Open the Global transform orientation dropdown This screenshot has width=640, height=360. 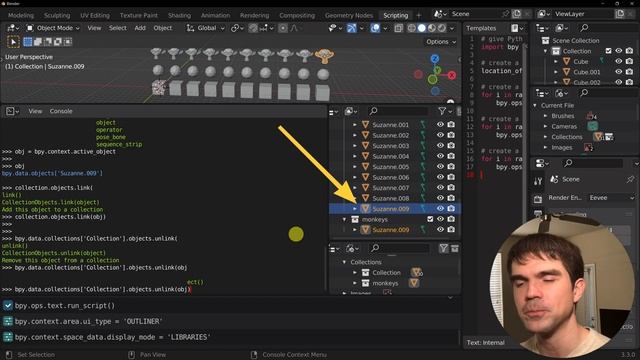205,28
